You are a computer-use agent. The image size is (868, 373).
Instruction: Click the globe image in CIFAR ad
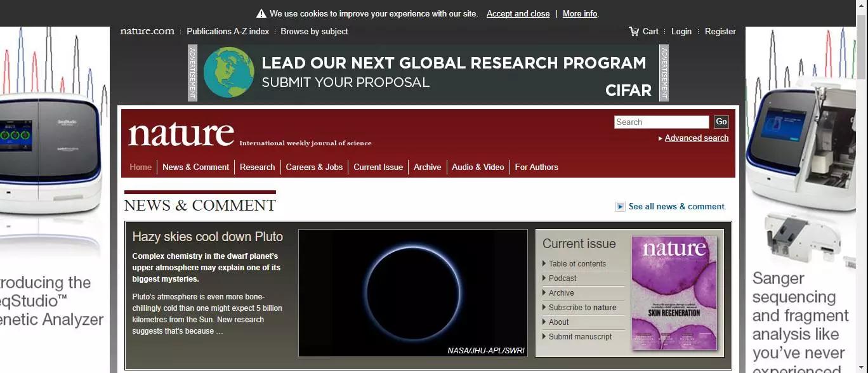click(229, 72)
